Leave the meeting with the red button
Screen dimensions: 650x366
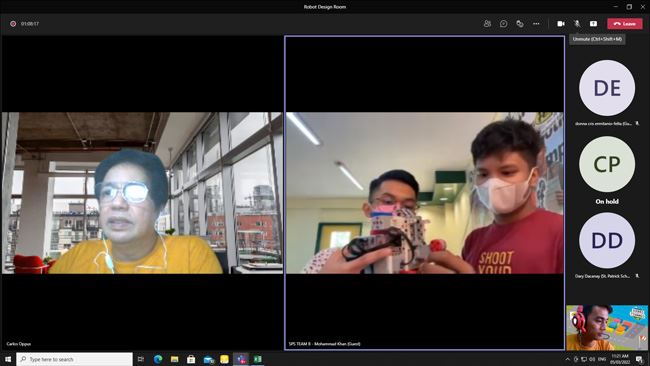625,24
